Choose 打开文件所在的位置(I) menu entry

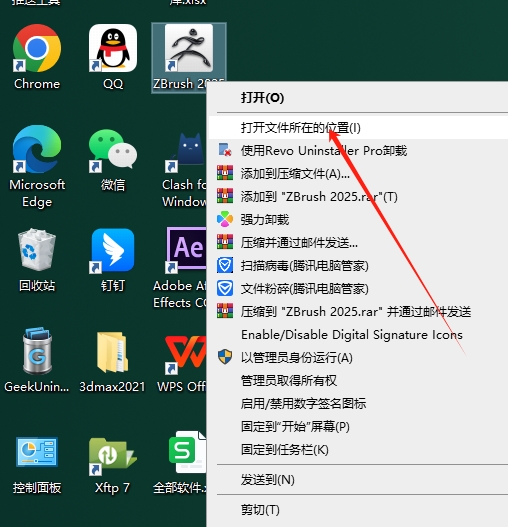358,128
